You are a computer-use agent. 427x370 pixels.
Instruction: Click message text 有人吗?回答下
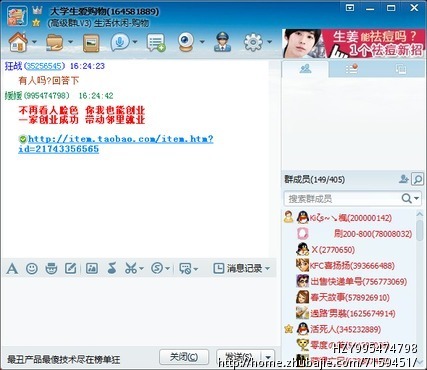[49, 80]
